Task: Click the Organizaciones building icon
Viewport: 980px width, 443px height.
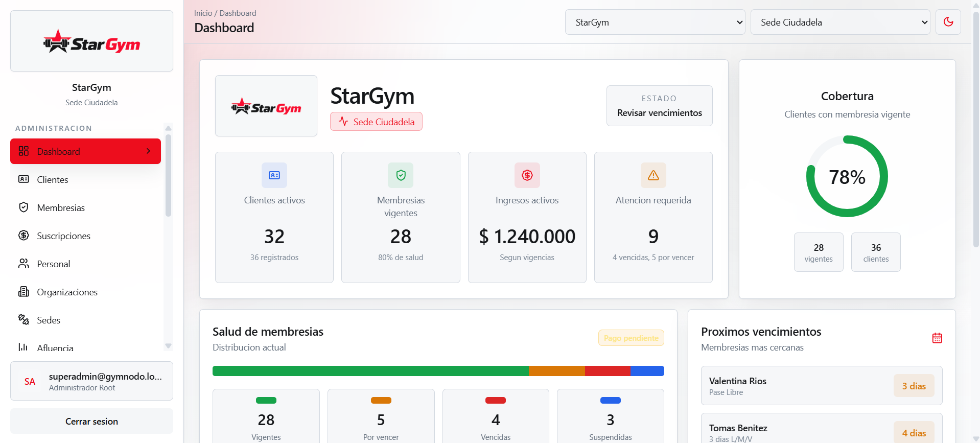Action: (x=24, y=292)
